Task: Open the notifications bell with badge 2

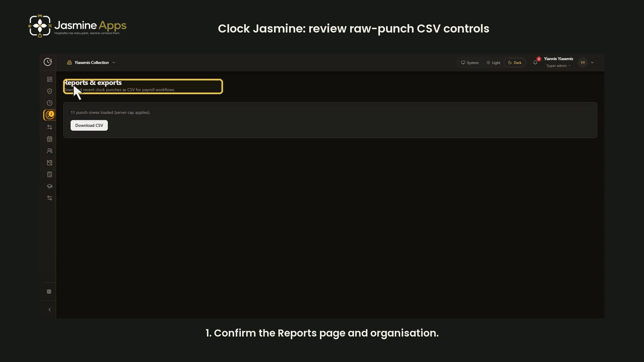Action: tap(536, 62)
